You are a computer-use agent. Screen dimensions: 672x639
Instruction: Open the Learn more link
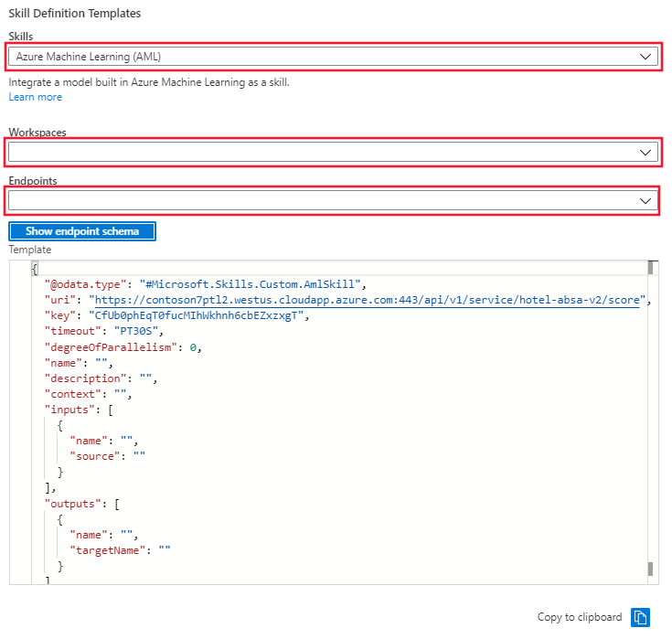click(35, 97)
